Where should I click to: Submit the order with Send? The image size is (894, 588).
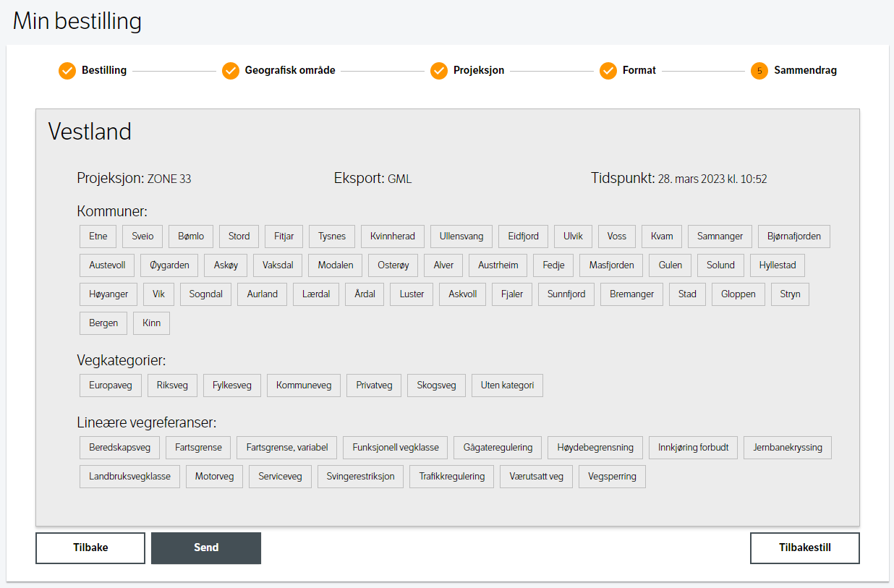(x=206, y=547)
